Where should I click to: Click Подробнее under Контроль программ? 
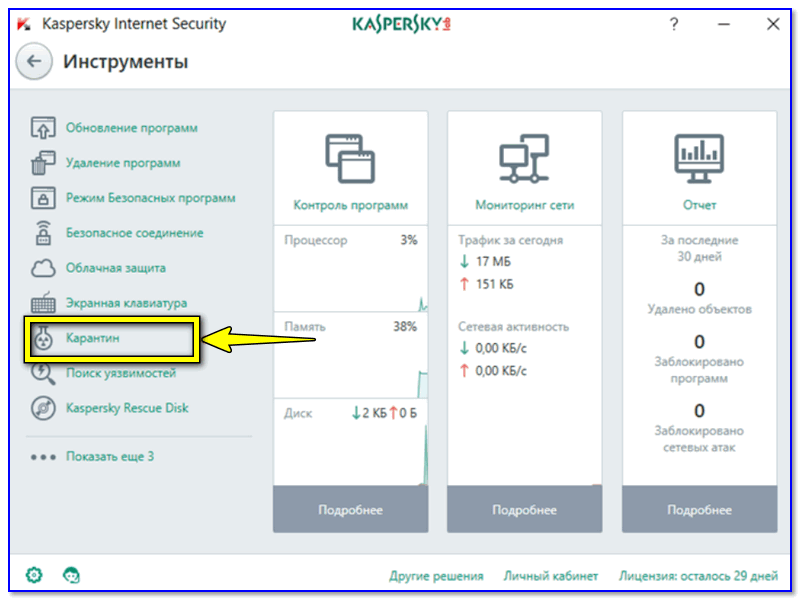(351, 509)
